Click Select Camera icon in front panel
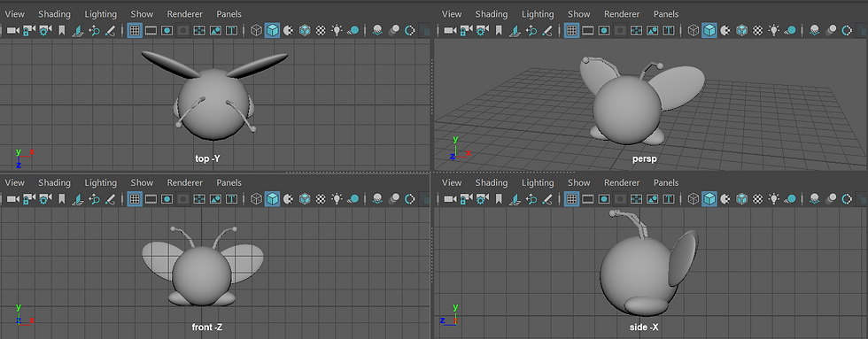This screenshot has height=339, width=868. click(12, 198)
